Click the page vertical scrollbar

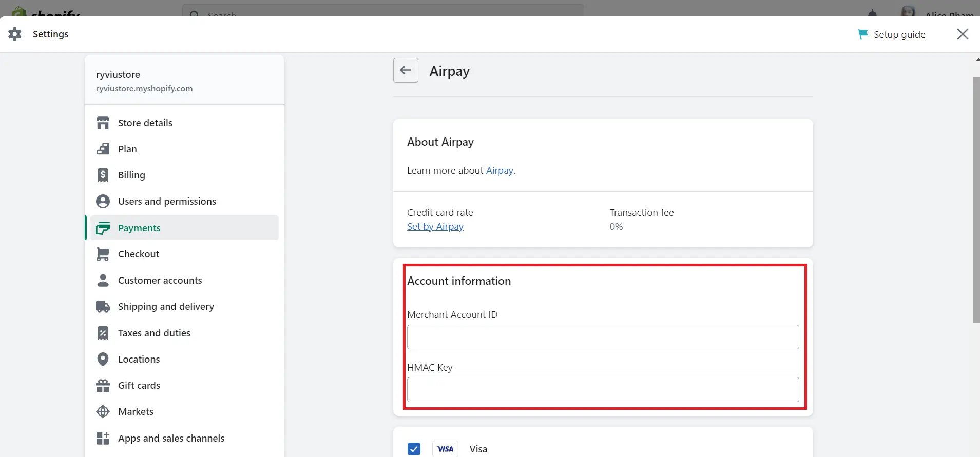click(x=976, y=200)
